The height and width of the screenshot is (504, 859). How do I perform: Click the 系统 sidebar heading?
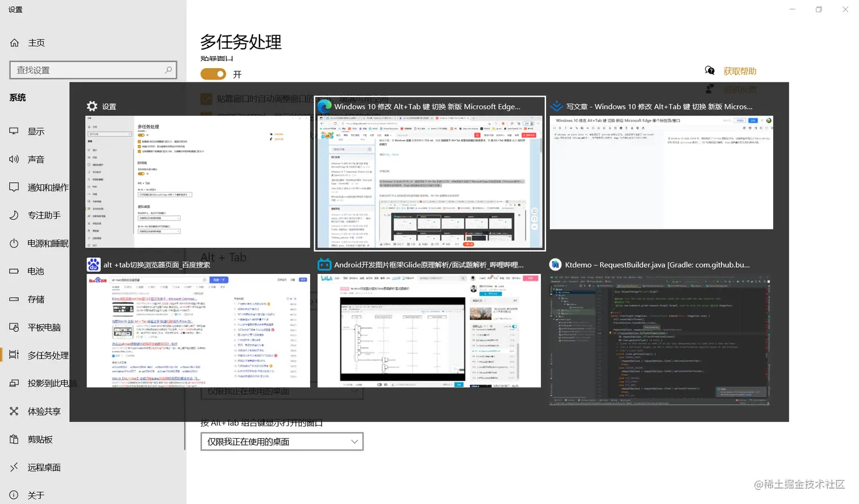[18, 97]
